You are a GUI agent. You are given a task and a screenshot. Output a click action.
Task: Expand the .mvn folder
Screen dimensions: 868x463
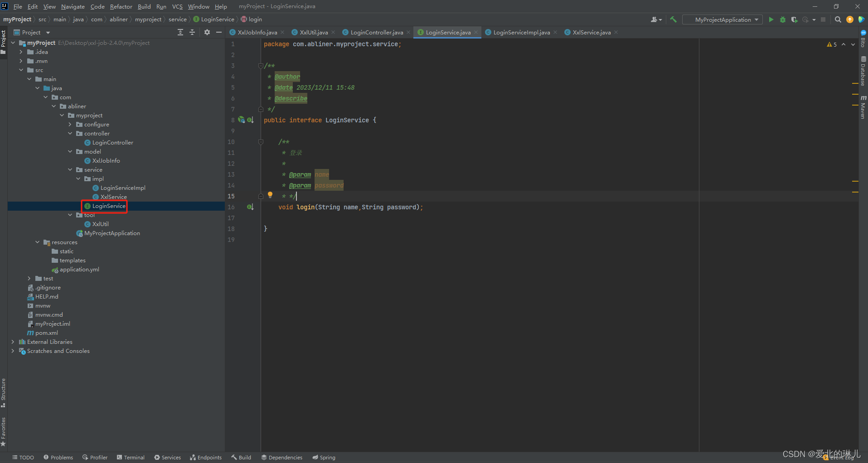pyautogui.click(x=21, y=61)
